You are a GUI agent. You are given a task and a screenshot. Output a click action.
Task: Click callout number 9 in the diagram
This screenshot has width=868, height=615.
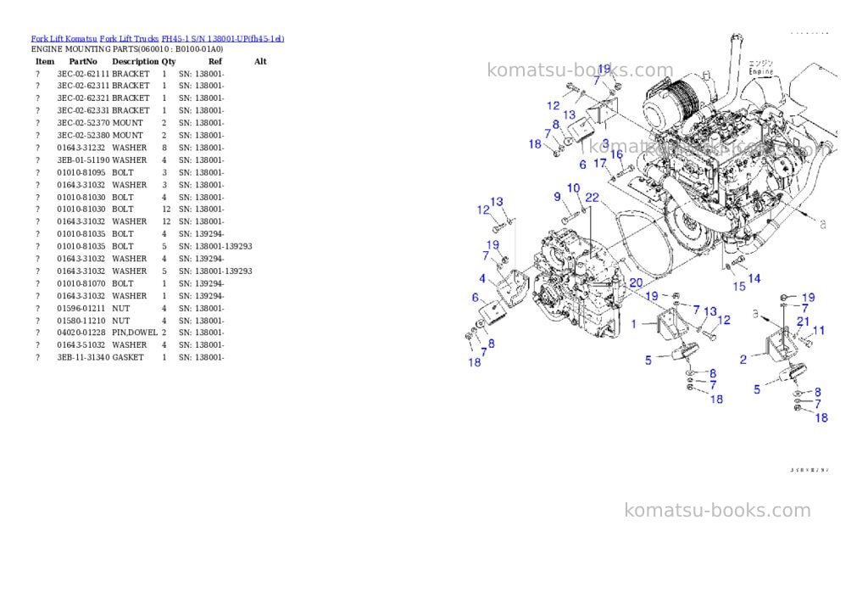[x=558, y=197]
